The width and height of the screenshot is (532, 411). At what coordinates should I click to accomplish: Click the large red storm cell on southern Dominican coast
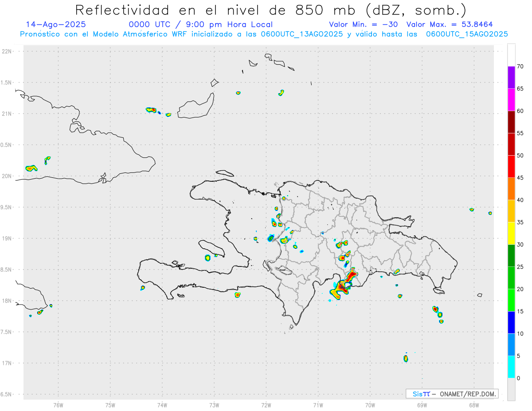coord(344,283)
